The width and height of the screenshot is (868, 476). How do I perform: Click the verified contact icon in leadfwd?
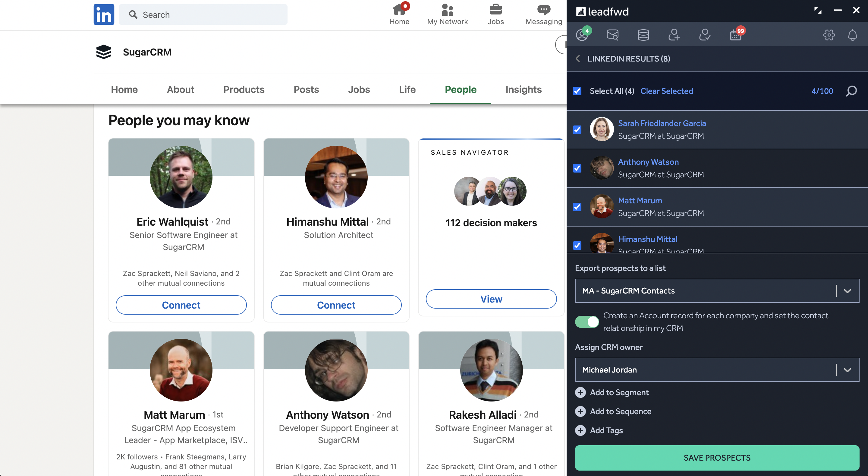pos(704,35)
